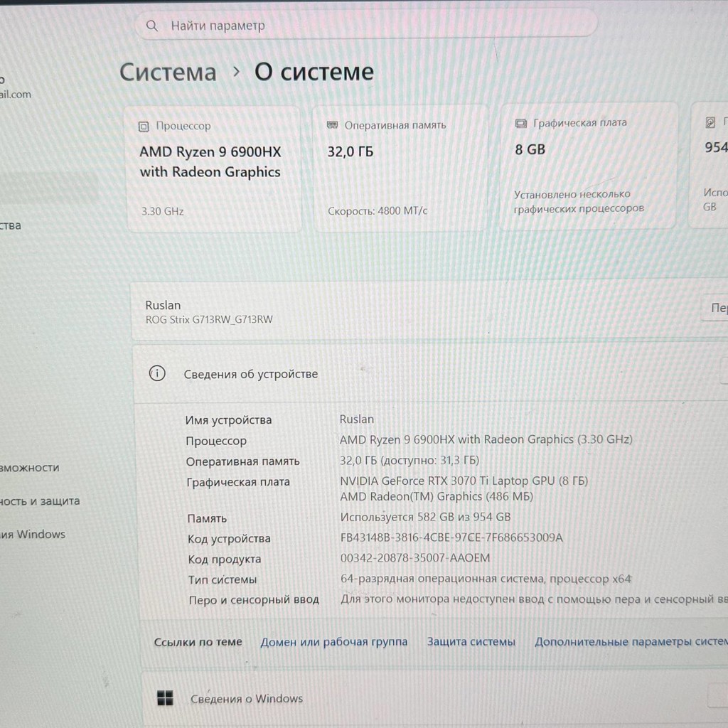Click the RAM memory icon
The image size is (728, 728).
(333, 125)
